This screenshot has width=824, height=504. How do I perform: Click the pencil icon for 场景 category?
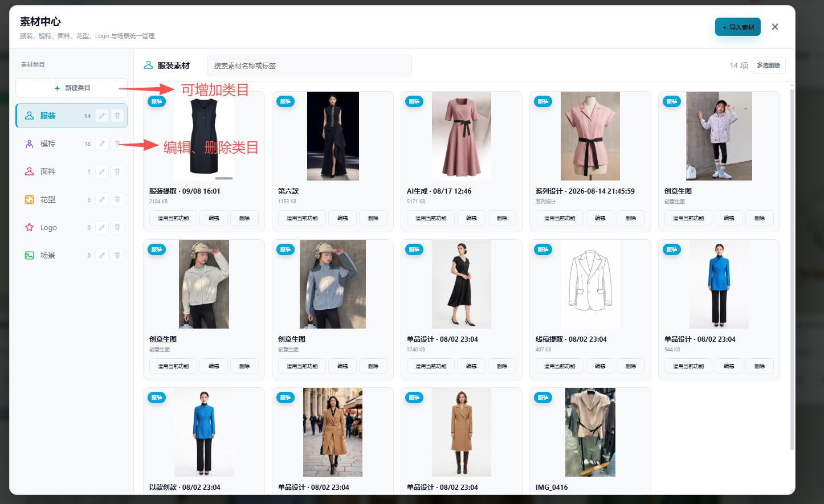click(x=102, y=255)
